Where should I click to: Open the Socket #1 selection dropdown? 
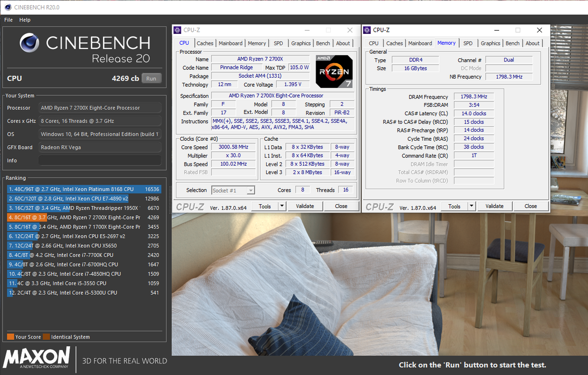point(233,191)
